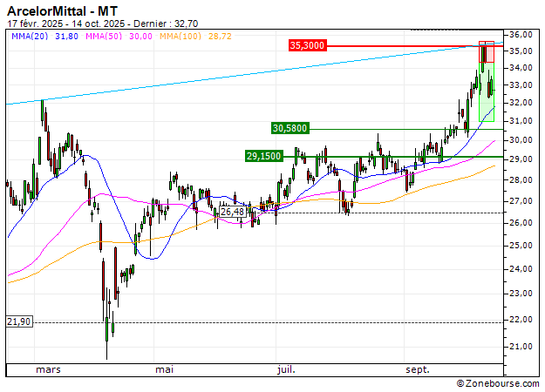Click the 30,00 value on price axis

(521, 140)
